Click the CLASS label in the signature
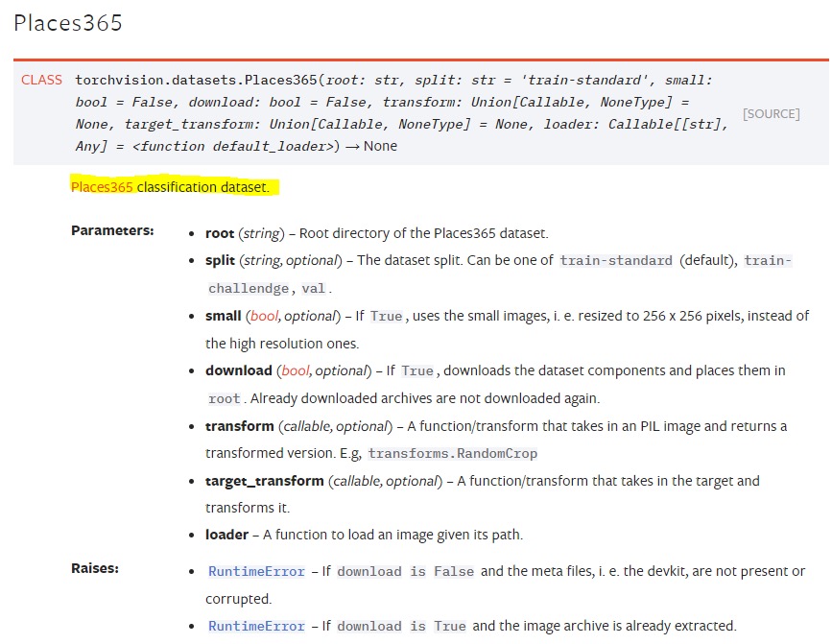The image size is (832, 644). pyautogui.click(x=41, y=80)
